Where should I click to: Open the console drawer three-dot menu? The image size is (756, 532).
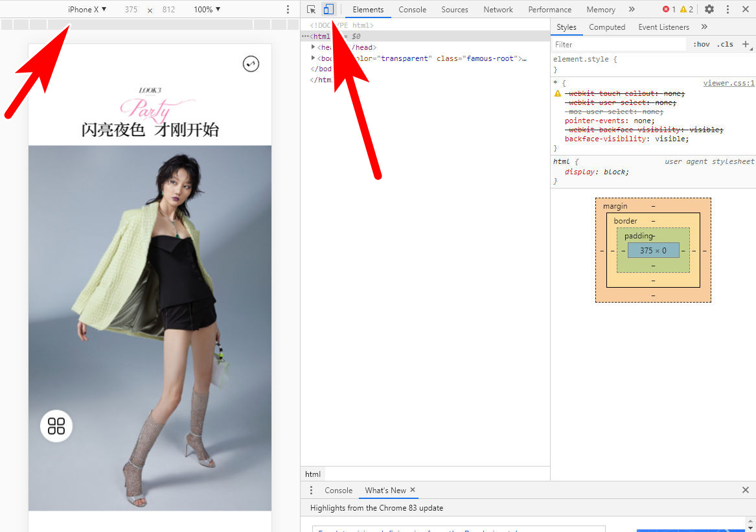311,491
